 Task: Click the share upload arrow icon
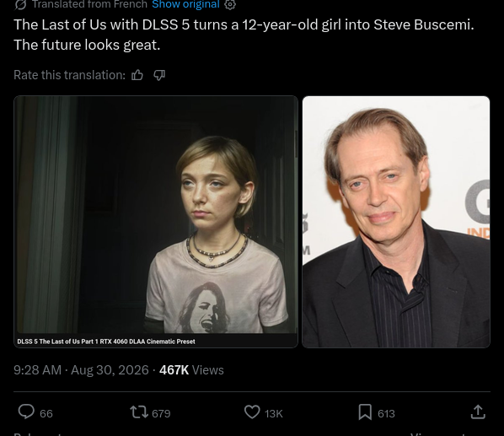[x=478, y=412]
